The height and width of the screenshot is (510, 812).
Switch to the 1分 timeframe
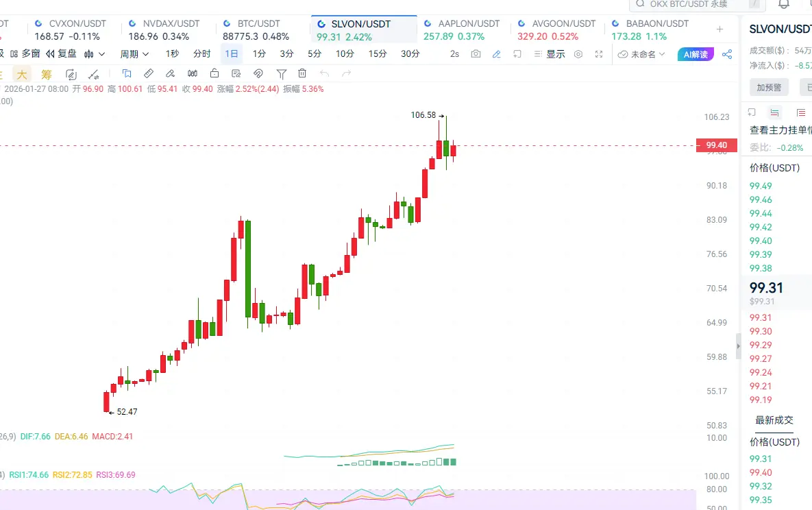click(259, 54)
